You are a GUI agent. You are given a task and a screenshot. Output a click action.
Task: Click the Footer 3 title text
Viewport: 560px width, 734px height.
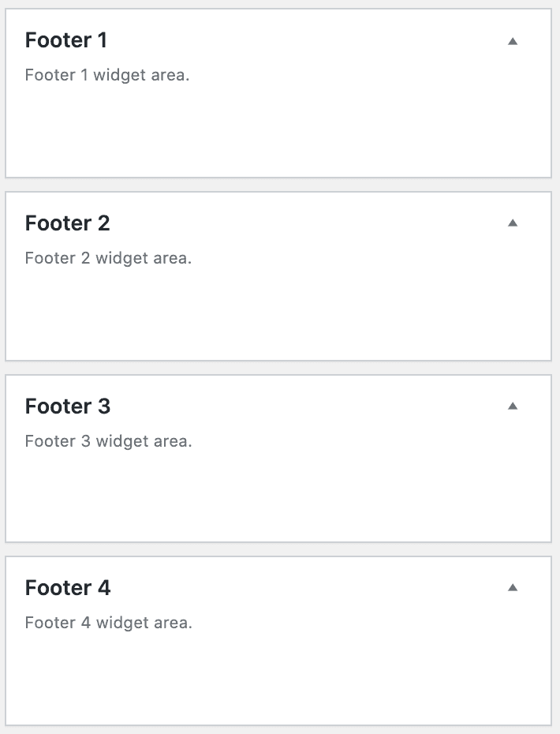pyautogui.click(x=68, y=406)
